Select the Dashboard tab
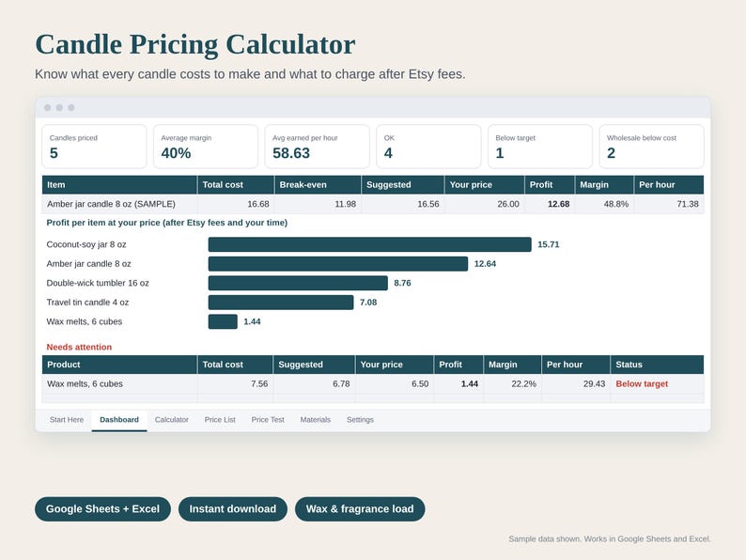The height and width of the screenshot is (560, 746). (x=119, y=420)
